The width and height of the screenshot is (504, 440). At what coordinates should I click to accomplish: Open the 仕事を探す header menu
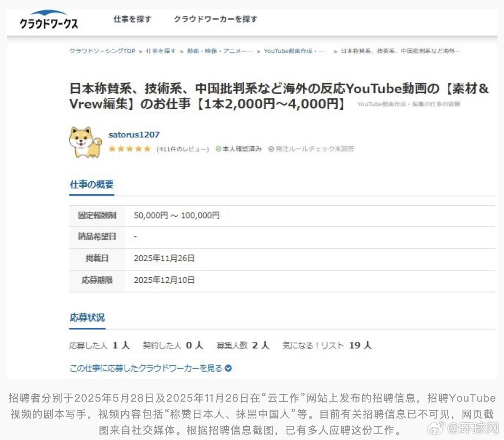(x=132, y=19)
